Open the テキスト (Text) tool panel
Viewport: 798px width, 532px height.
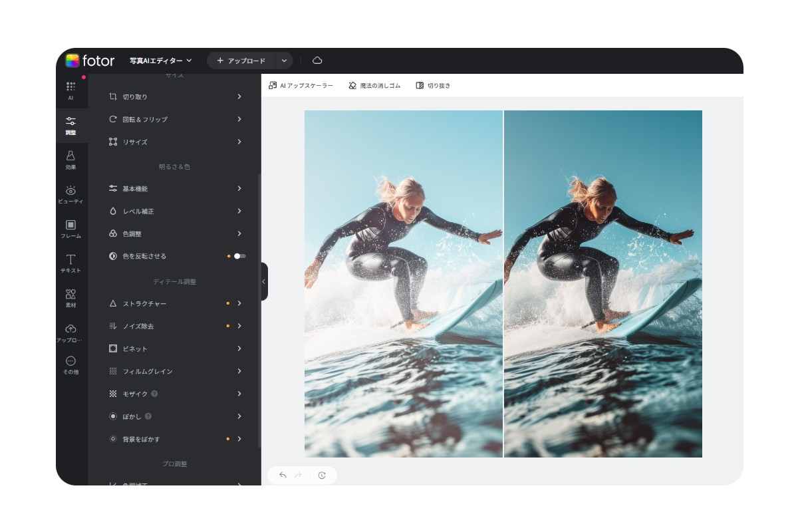tap(72, 264)
